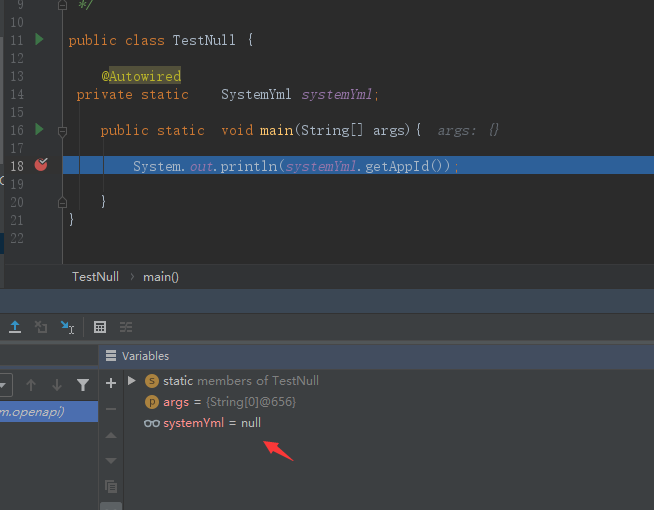Image resolution: width=654 pixels, height=510 pixels.
Task: Run TestNull class via gutter arrow on line 11
Action: [39, 40]
